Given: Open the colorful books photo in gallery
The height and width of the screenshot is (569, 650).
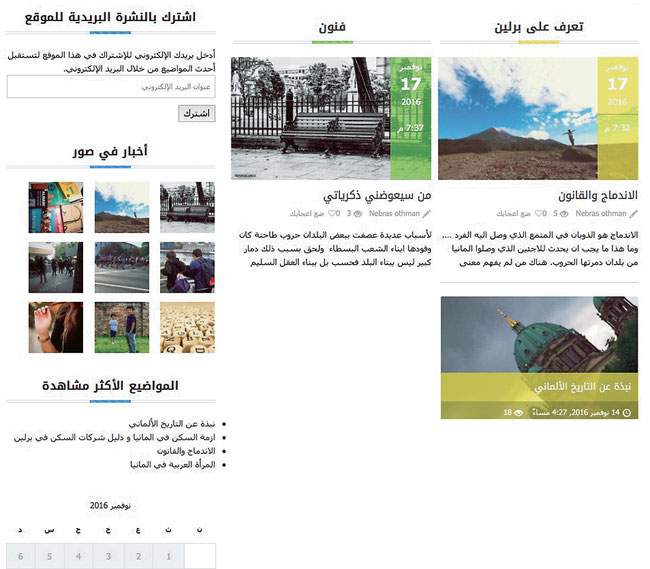Looking at the screenshot, I should (56, 207).
